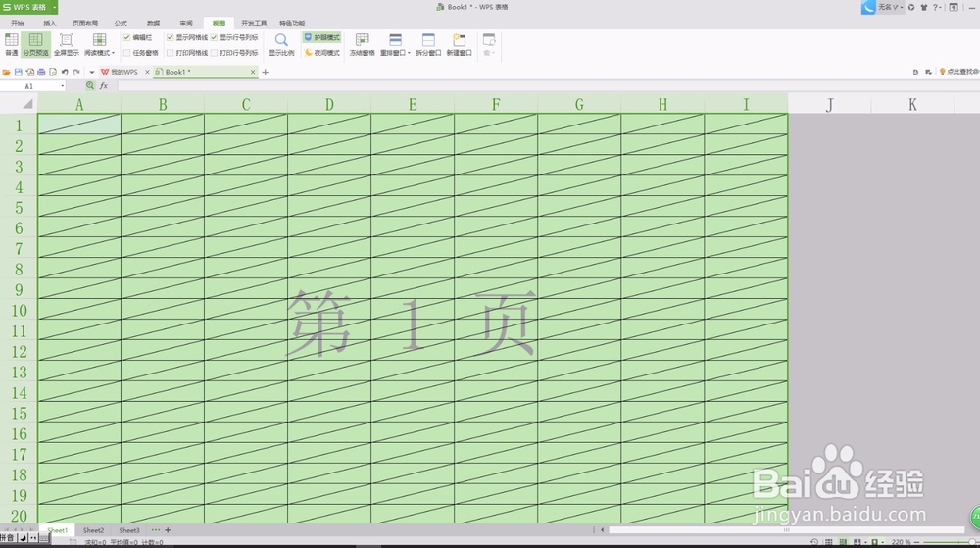The image size is (980, 548).
Task: Click the skin shirt icon in title bar
Action: tap(923, 7)
